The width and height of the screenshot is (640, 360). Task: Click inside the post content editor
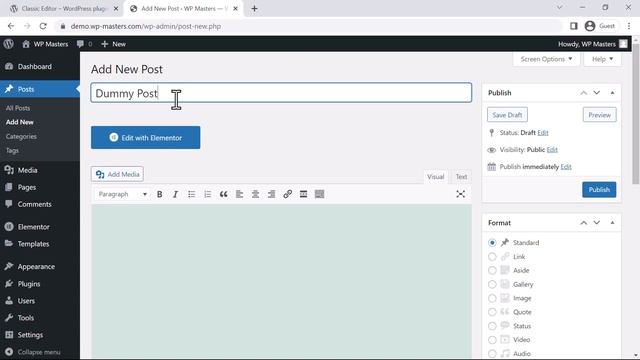point(281,282)
